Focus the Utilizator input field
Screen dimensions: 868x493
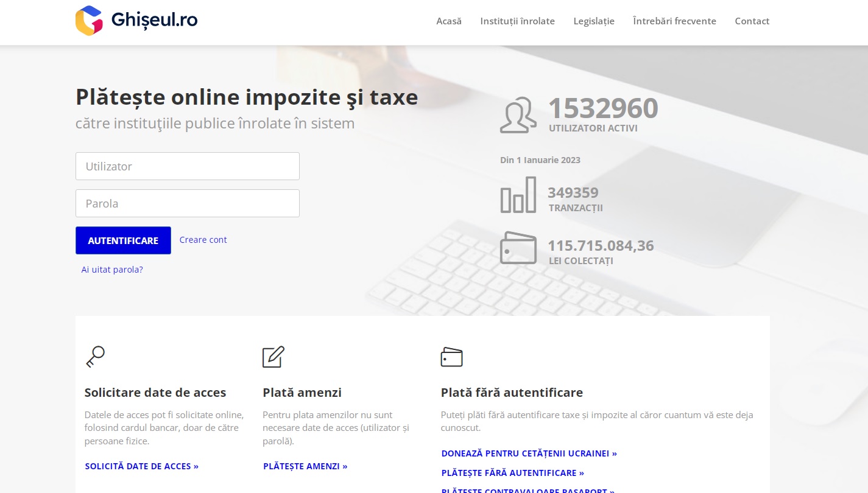tap(188, 166)
